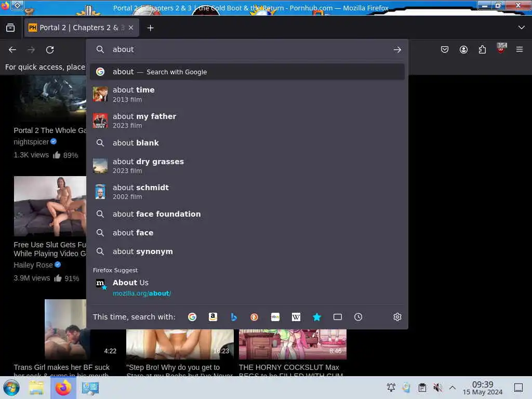The height and width of the screenshot is (399, 532).
Task: Search this time with eBay
Action: pos(275,317)
